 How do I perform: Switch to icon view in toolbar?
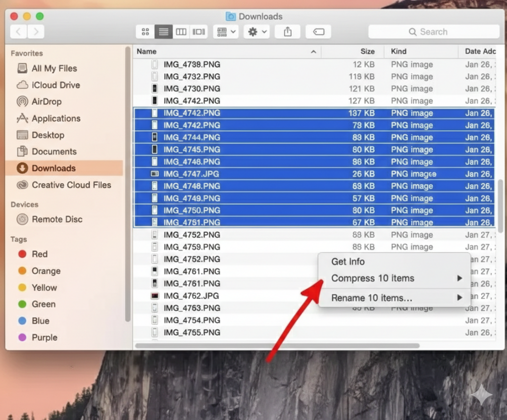(x=145, y=32)
